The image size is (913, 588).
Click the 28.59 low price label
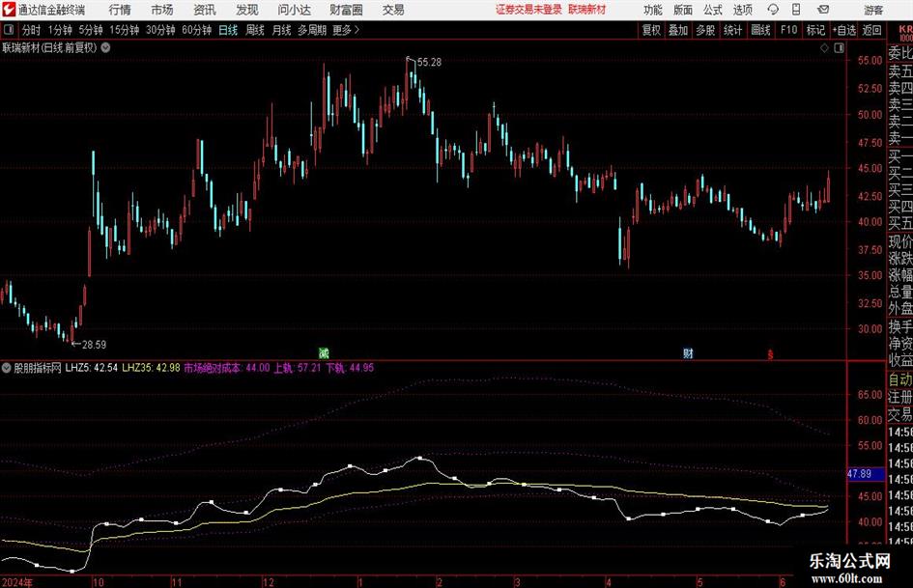click(x=94, y=345)
